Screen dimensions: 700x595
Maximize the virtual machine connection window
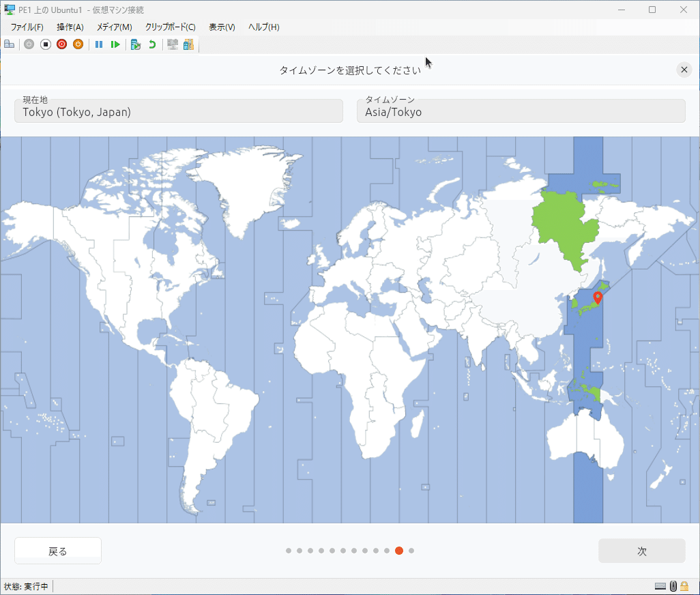[652, 10]
